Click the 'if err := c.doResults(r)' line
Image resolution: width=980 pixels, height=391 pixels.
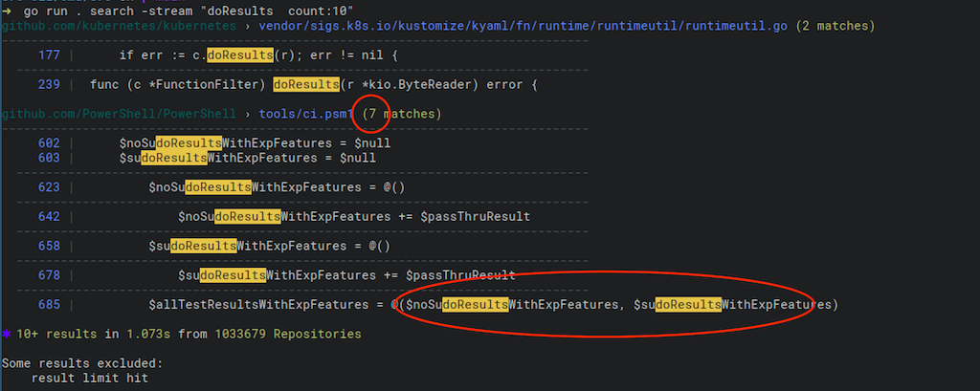(x=258, y=55)
